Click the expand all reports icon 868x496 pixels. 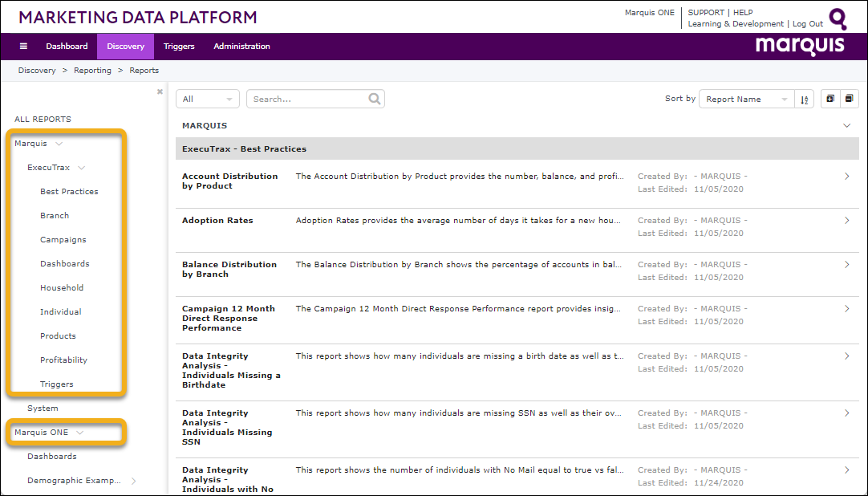(829, 99)
